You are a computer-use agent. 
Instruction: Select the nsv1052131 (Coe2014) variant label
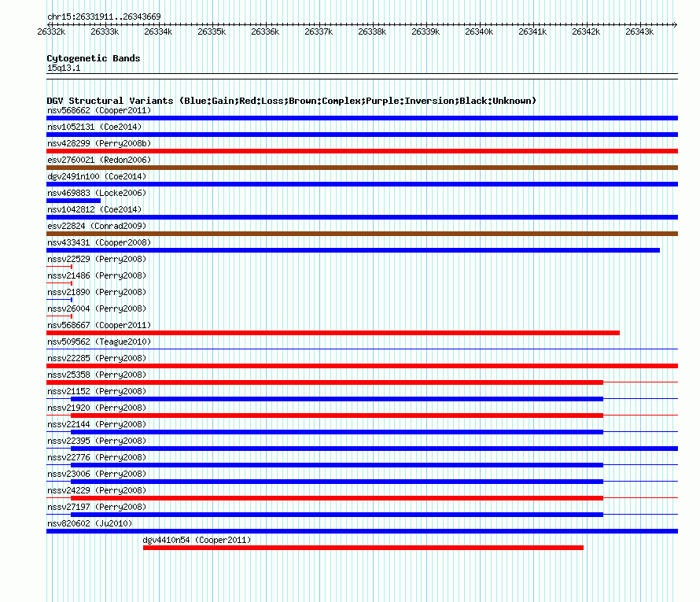point(94,127)
